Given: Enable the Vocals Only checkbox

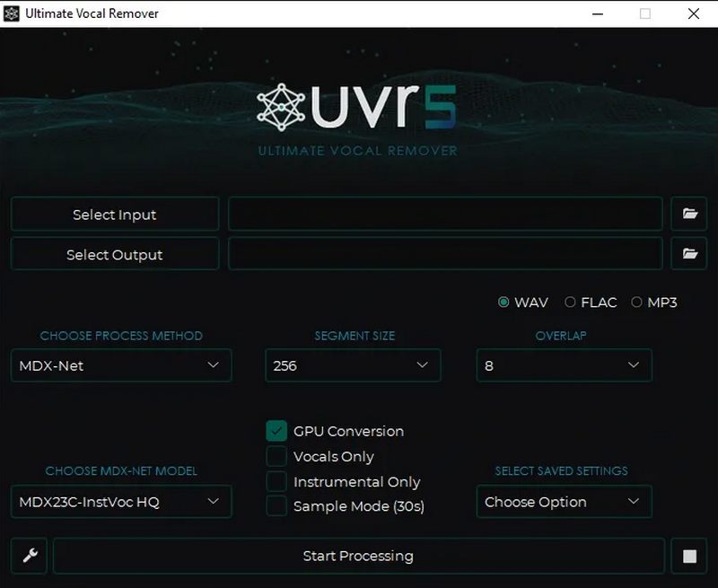Looking at the screenshot, I should [276, 456].
